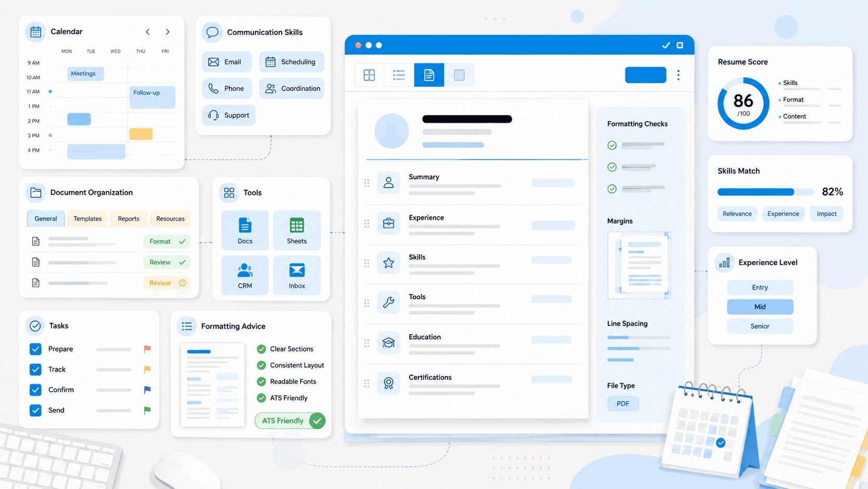This screenshot has width=868, height=489.
Task: Click the Skills section star icon
Action: 388,263
